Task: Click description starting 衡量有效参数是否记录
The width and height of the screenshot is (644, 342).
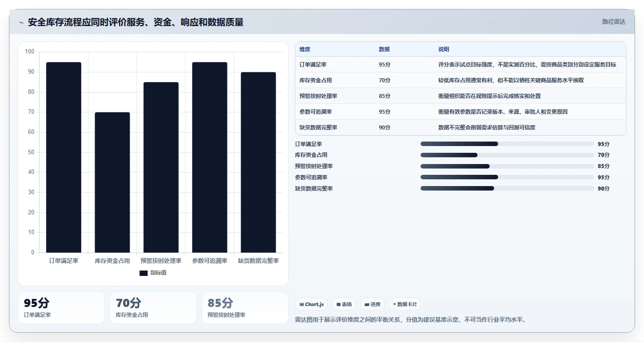Action: [x=503, y=112]
